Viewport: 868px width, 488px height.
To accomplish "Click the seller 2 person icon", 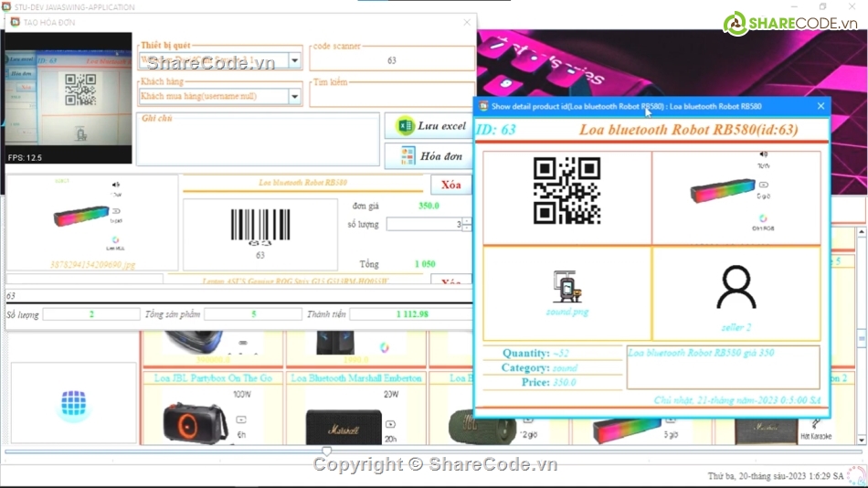I will click(736, 288).
